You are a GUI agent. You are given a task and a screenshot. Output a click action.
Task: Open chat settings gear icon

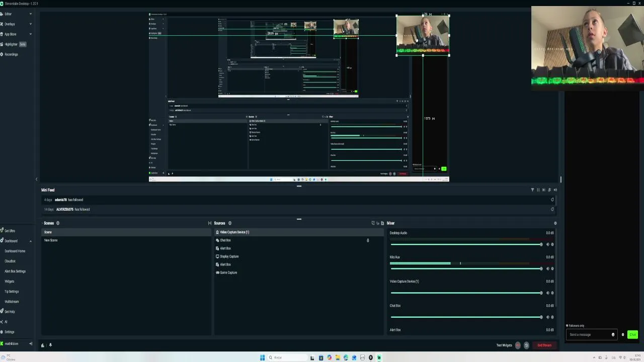tap(622, 335)
